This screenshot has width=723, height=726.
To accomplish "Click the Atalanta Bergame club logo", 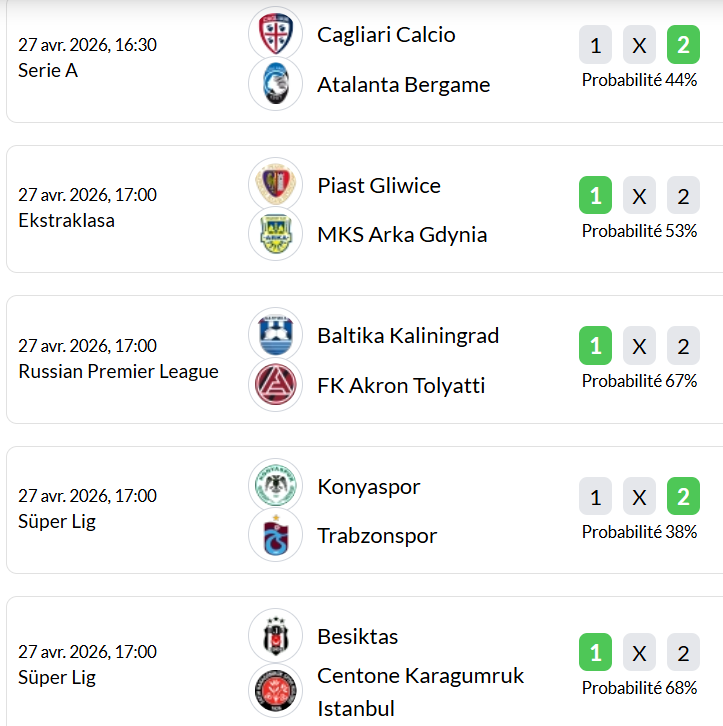I will (x=275, y=84).
